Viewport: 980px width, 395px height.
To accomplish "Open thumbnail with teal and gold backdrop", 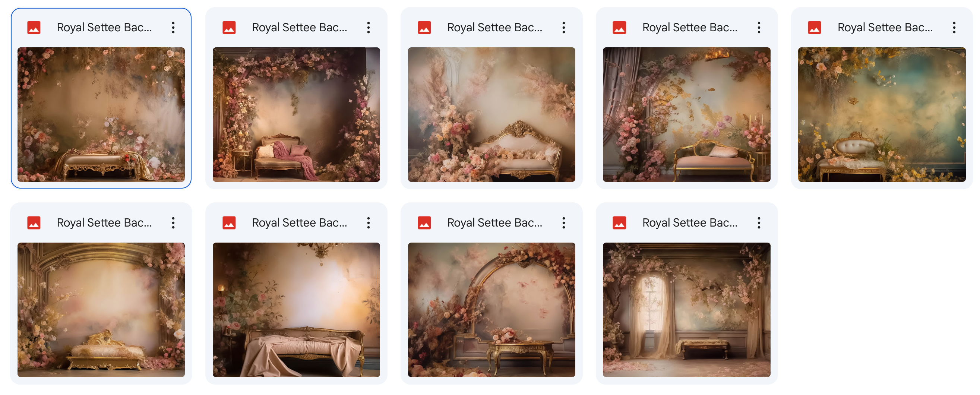I will click(882, 114).
